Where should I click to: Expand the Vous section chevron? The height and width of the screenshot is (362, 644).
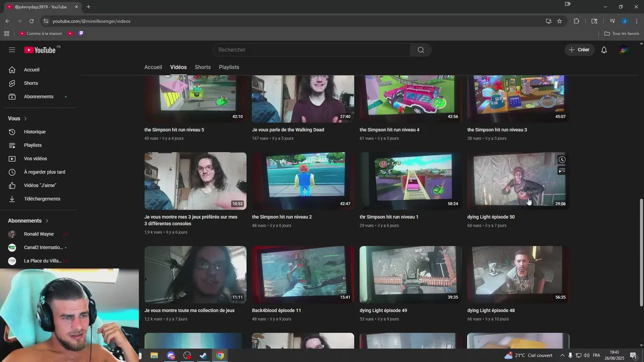(25, 119)
